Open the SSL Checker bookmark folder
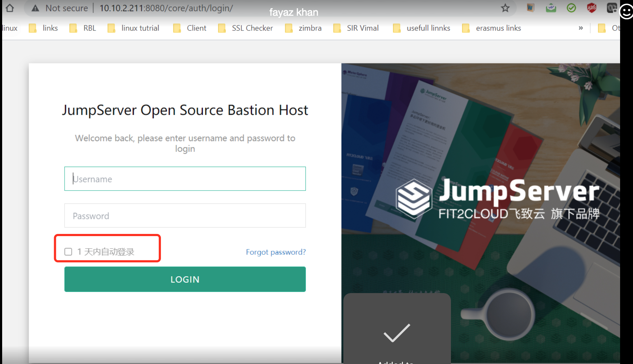The image size is (633, 364). point(246,28)
